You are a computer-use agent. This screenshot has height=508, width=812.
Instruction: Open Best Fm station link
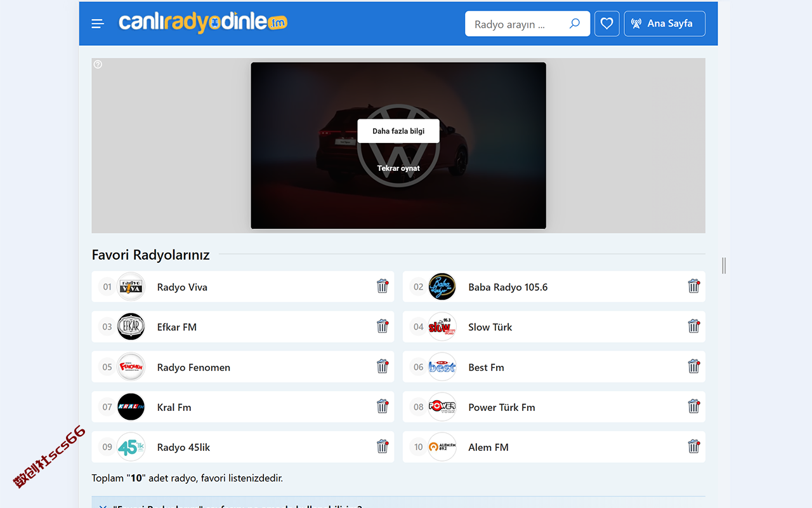[x=487, y=367]
